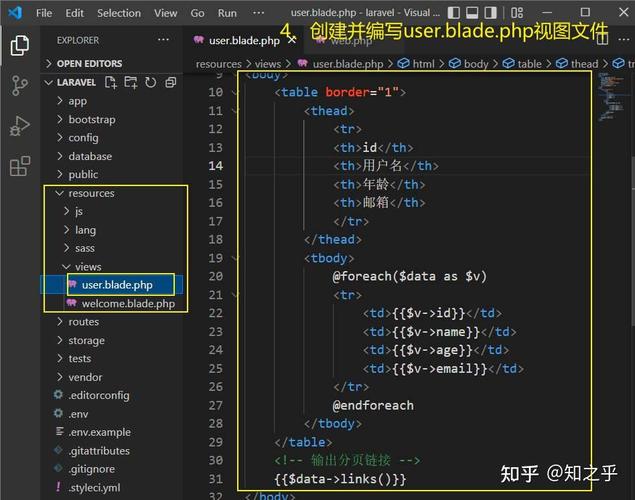Click the New File icon in the LARAVEL header
The width and height of the screenshot is (635, 500).
click(111, 83)
